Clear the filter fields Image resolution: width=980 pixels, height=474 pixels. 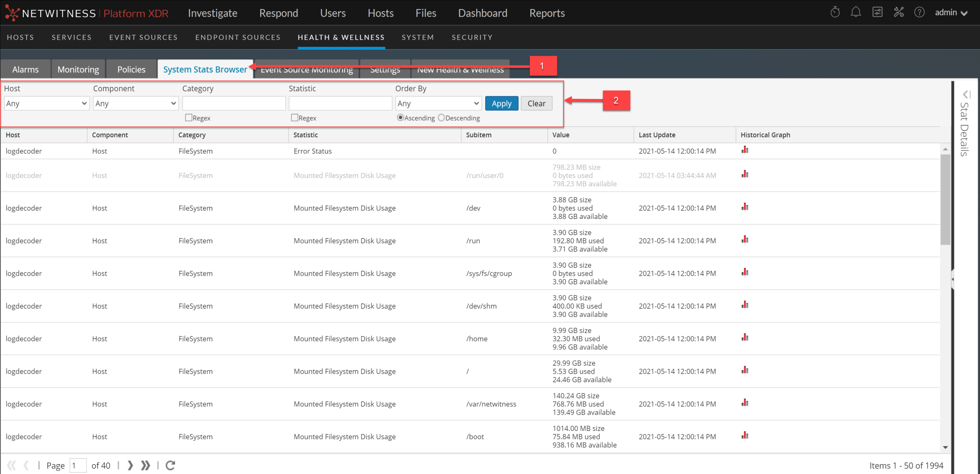pos(536,103)
